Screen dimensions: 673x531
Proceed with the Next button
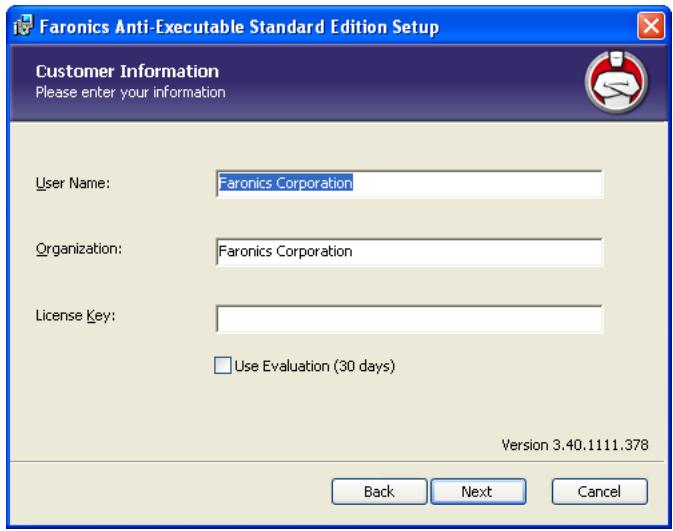(x=478, y=492)
